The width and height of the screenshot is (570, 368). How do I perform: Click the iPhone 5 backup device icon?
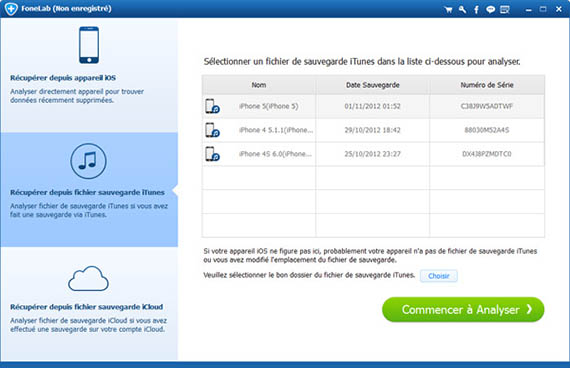point(212,106)
